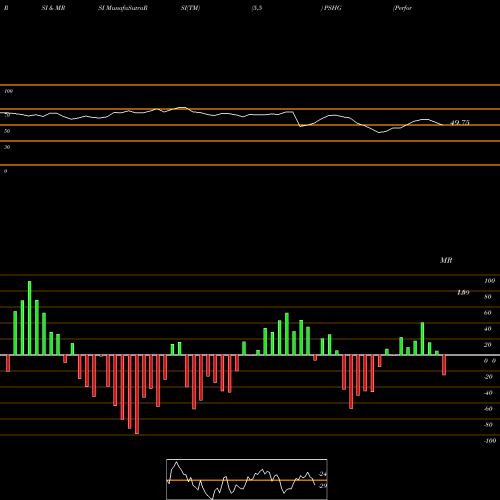Click the header text 'SI(TM)'
500x500 pixels.
[190, 8]
